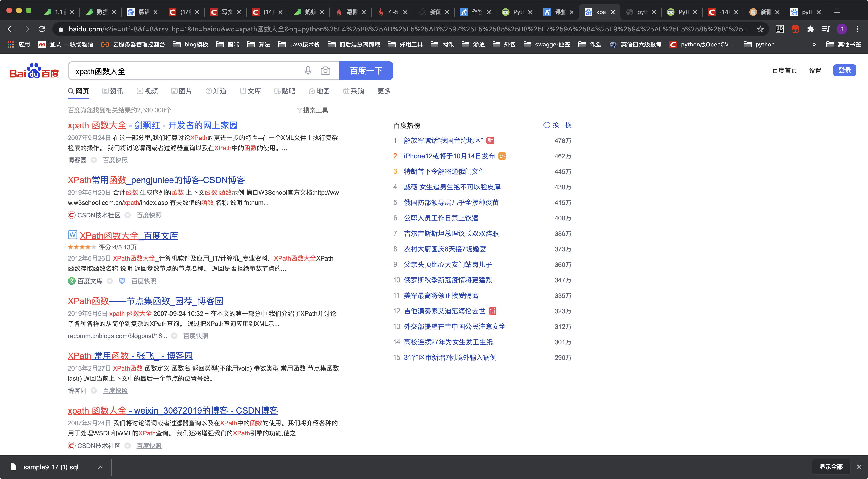
Task: Open Chrome three-dot menu
Action: click(857, 29)
